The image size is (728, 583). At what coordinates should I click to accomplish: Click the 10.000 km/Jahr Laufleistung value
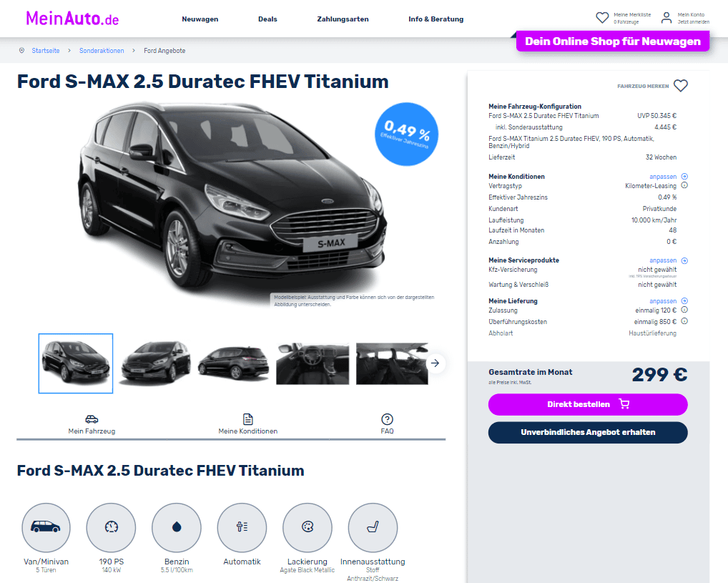point(654,220)
